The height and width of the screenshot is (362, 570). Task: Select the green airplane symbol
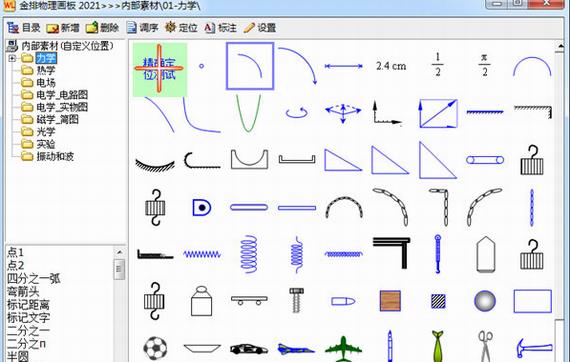(x=343, y=349)
